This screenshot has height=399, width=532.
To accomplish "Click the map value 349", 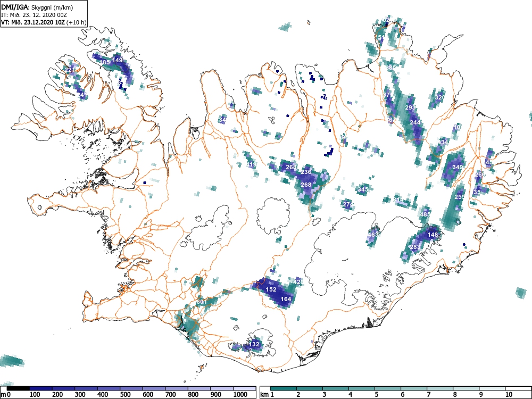I will [458, 167].
